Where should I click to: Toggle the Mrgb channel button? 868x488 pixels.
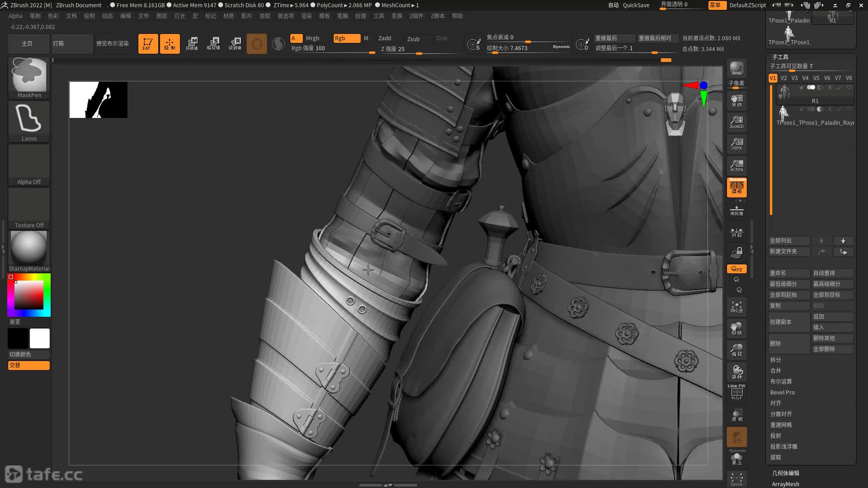312,38
